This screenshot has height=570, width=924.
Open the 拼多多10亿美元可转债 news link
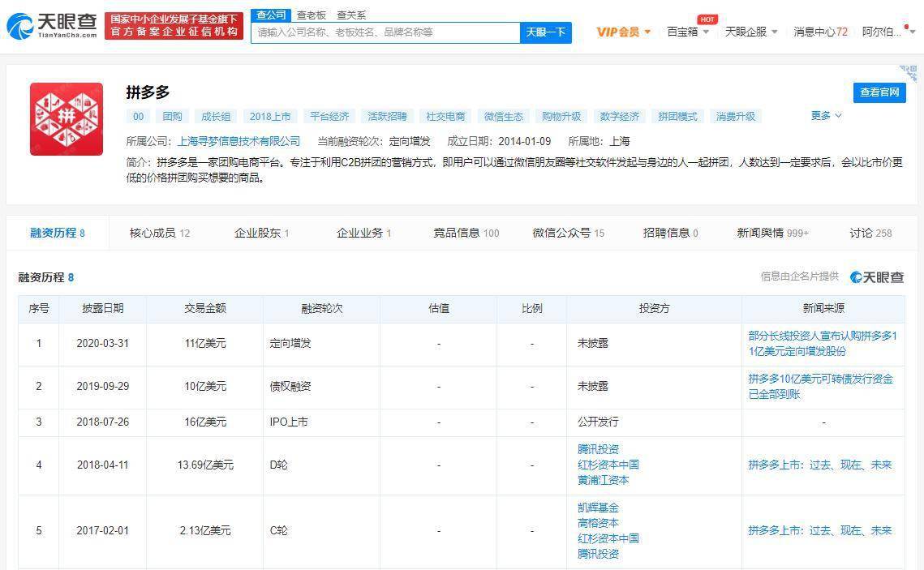[820, 387]
